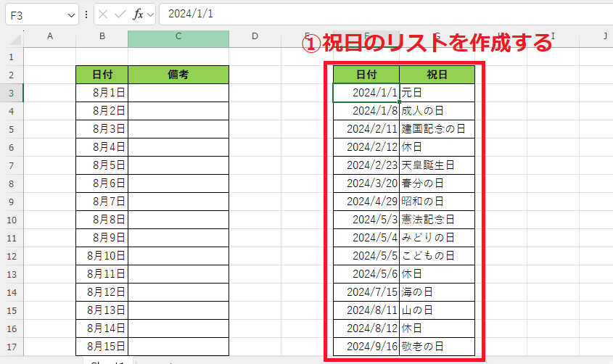Click the みどりの日 cell
Image resolution: width=613 pixels, height=364 pixels.
[x=437, y=238]
